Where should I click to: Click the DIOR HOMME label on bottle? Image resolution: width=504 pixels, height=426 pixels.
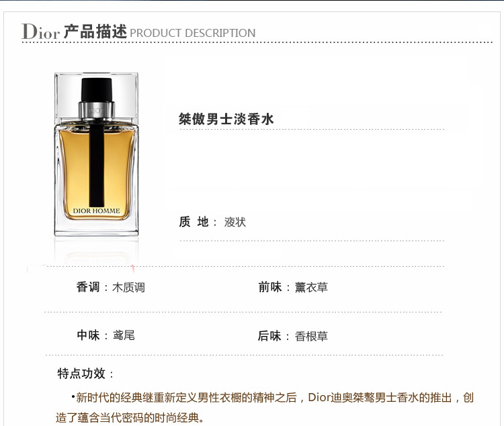pyautogui.click(x=96, y=211)
